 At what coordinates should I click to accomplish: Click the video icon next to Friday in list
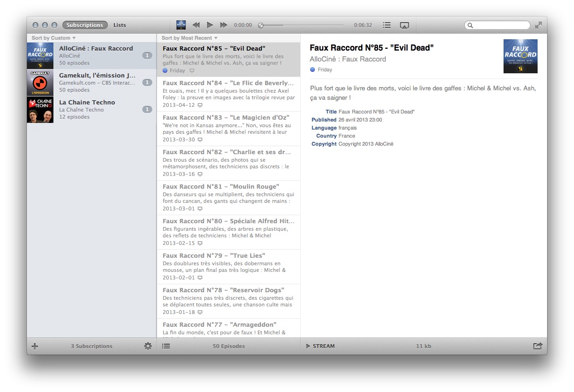191,71
